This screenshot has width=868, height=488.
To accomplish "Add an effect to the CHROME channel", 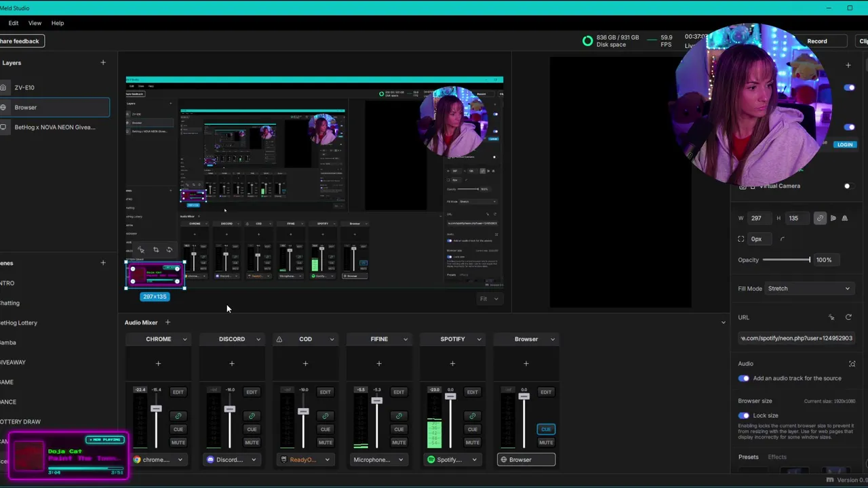I will click(158, 363).
